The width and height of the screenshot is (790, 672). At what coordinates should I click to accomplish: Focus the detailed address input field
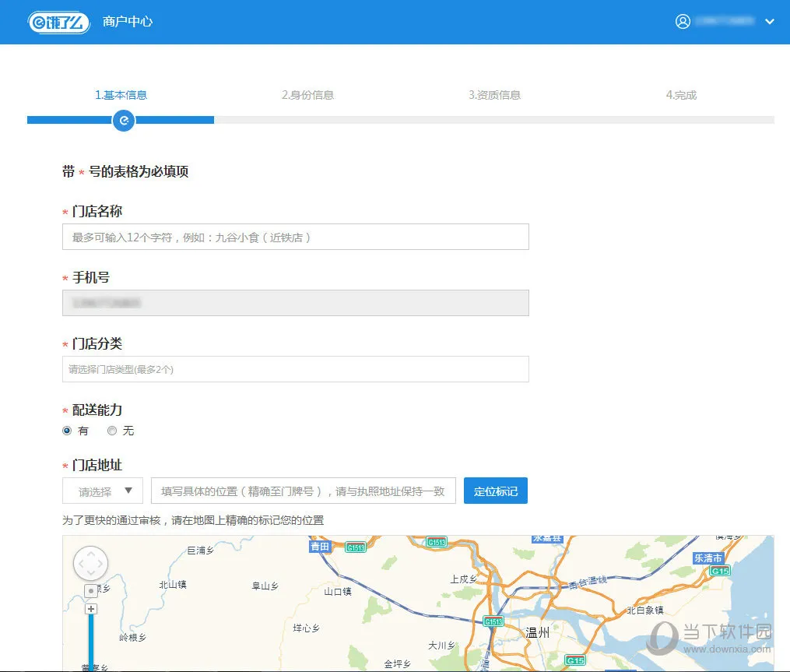[304, 491]
